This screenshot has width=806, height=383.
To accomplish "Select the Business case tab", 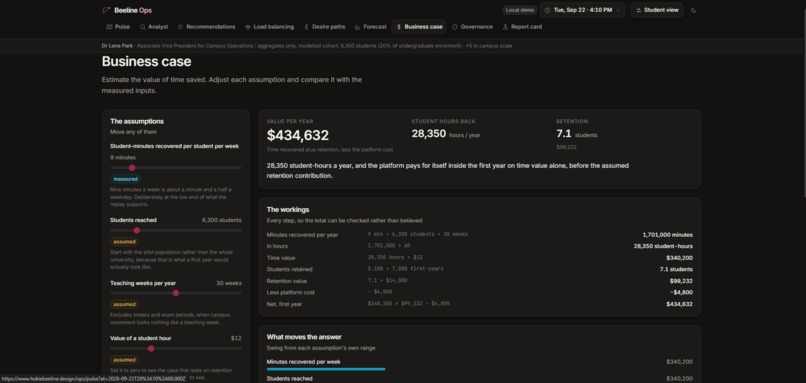I will click(419, 27).
